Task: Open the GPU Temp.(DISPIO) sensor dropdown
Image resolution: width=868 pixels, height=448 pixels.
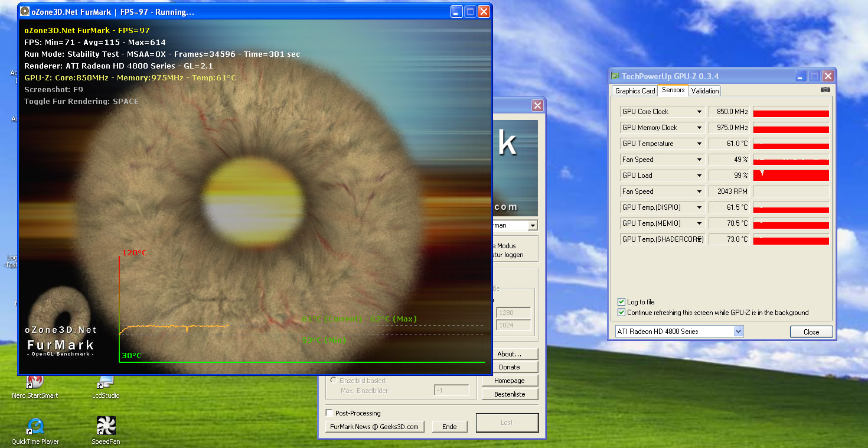Action: (x=700, y=207)
